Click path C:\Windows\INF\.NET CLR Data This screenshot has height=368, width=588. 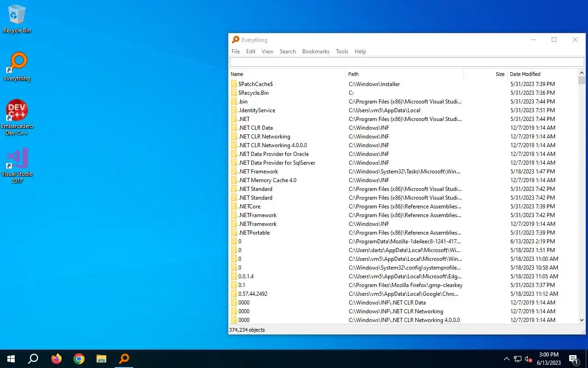point(387,303)
